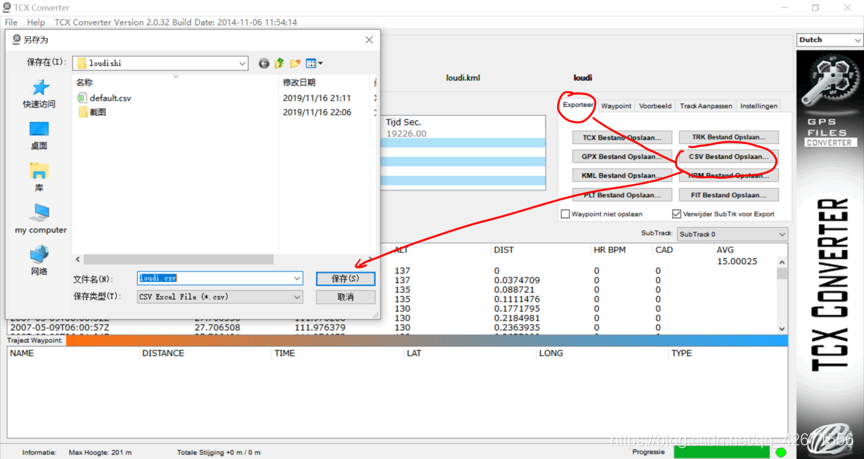This screenshot has width=864, height=459.
Task: Click the AVG column header
Action: (x=725, y=250)
